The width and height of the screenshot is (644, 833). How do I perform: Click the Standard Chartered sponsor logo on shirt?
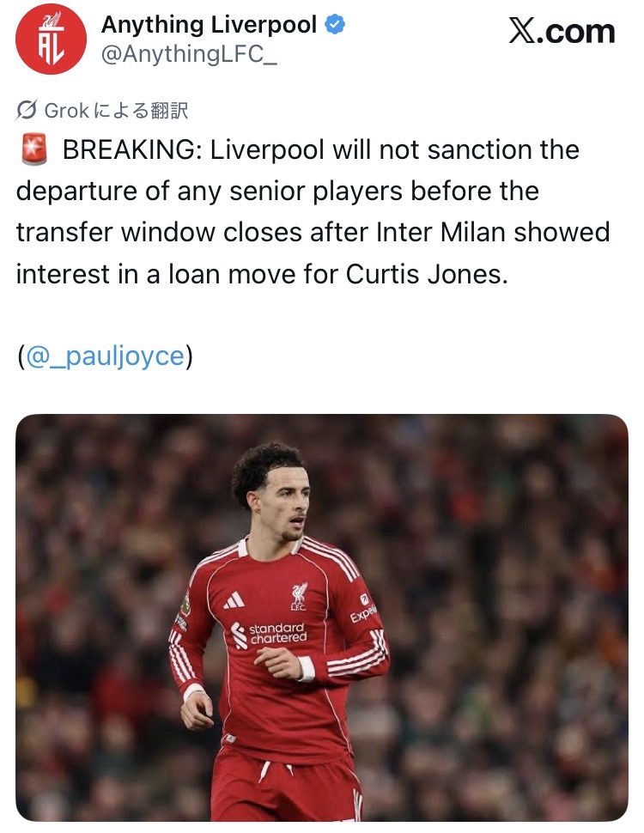pyautogui.click(x=269, y=635)
